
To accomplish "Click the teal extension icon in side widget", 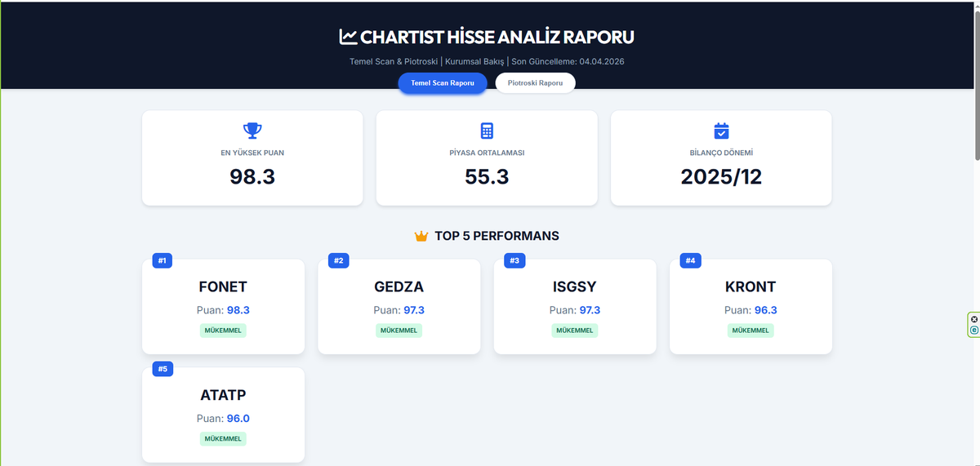I will coord(974,330).
